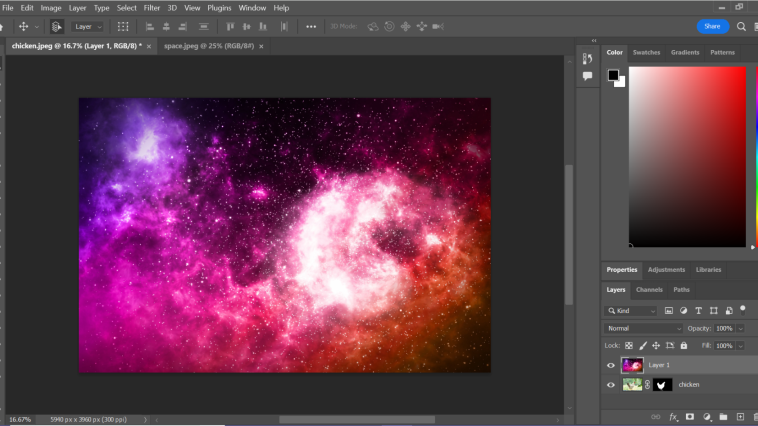Click 3D pan mode icon

pos(406,27)
